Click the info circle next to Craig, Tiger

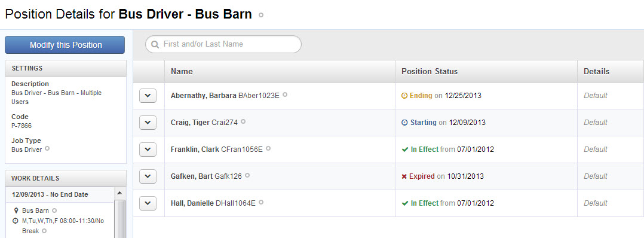(243, 121)
